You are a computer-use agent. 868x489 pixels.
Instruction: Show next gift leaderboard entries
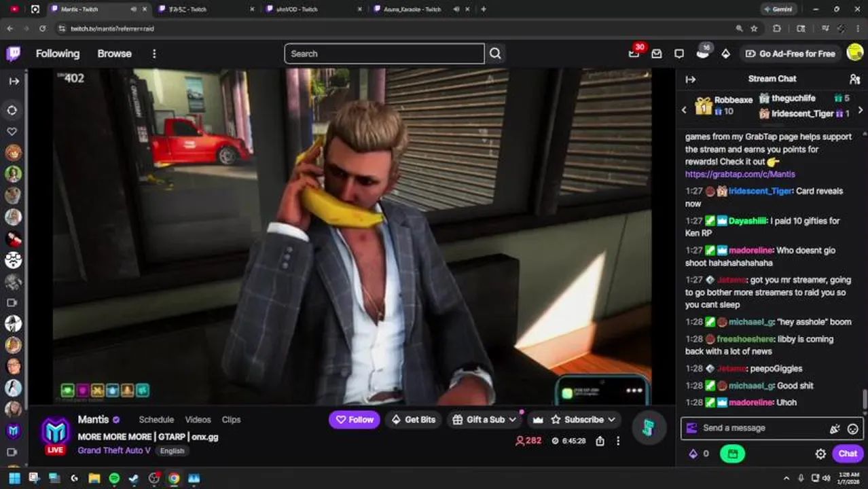tap(861, 109)
